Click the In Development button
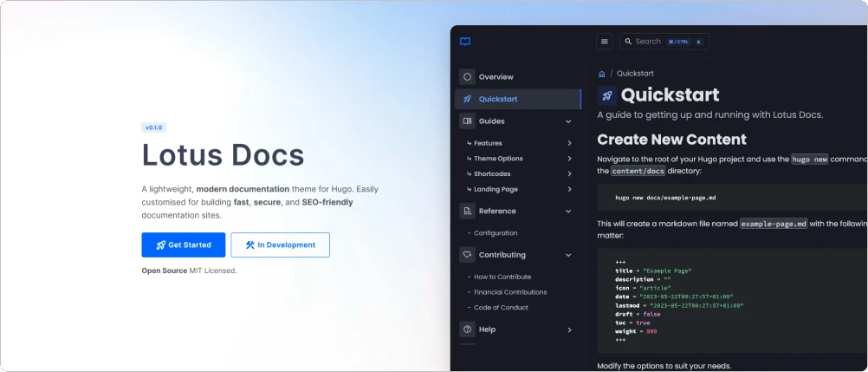Image resolution: width=868 pixels, height=372 pixels. pos(280,245)
